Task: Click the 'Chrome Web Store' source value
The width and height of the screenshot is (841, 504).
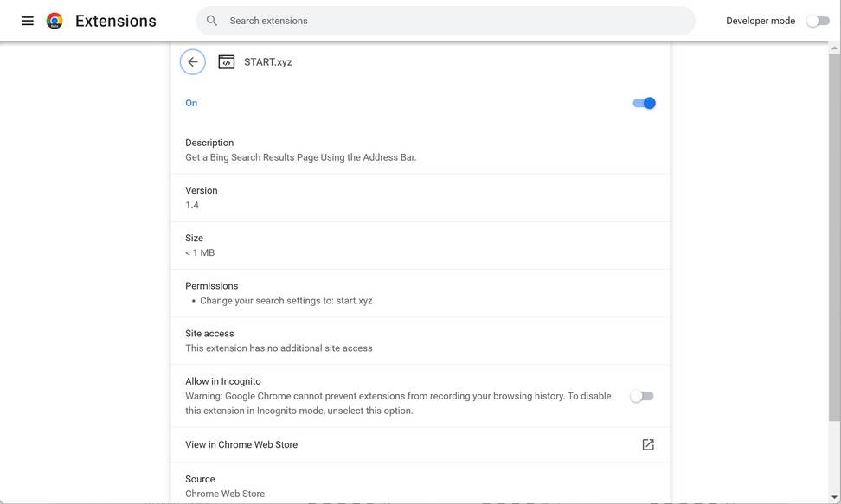Action: (x=225, y=494)
